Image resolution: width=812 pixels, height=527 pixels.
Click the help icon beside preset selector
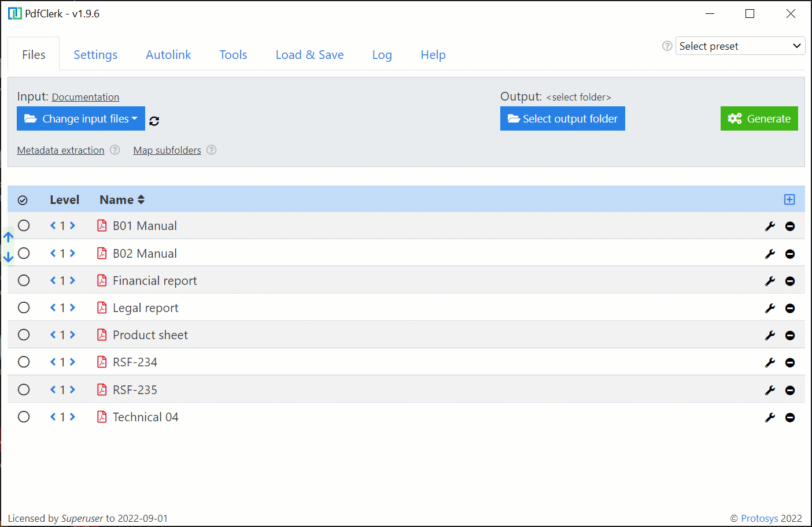click(667, 46)
